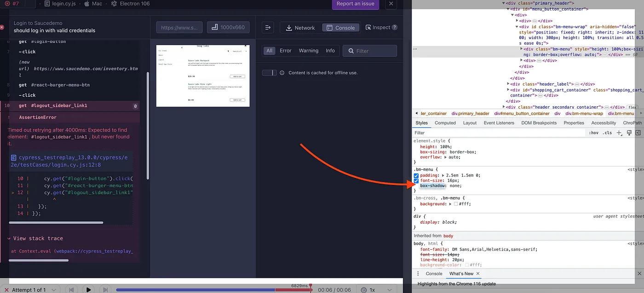Toggle the :hov element state button
This screenshot has width=644, height=293.
[594, 133]
